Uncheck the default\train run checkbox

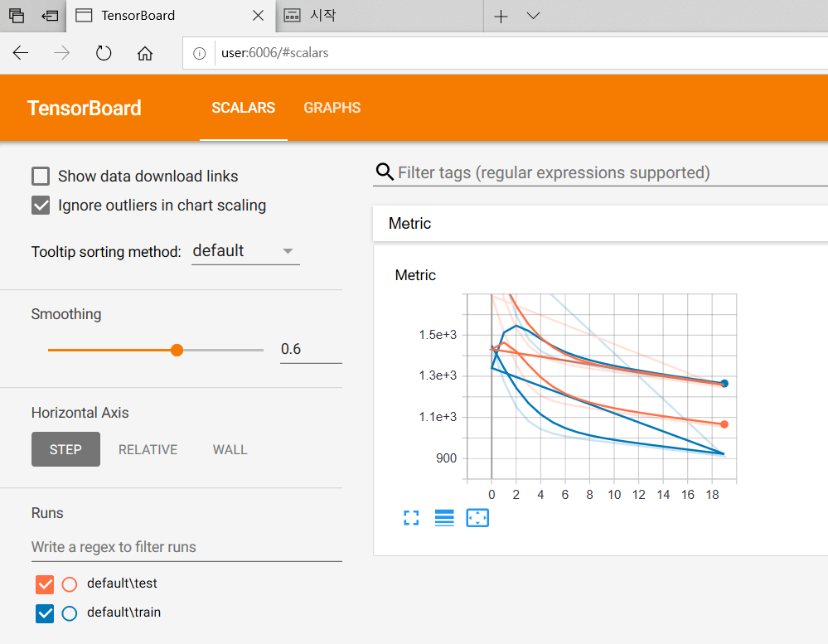coord(45,613)
